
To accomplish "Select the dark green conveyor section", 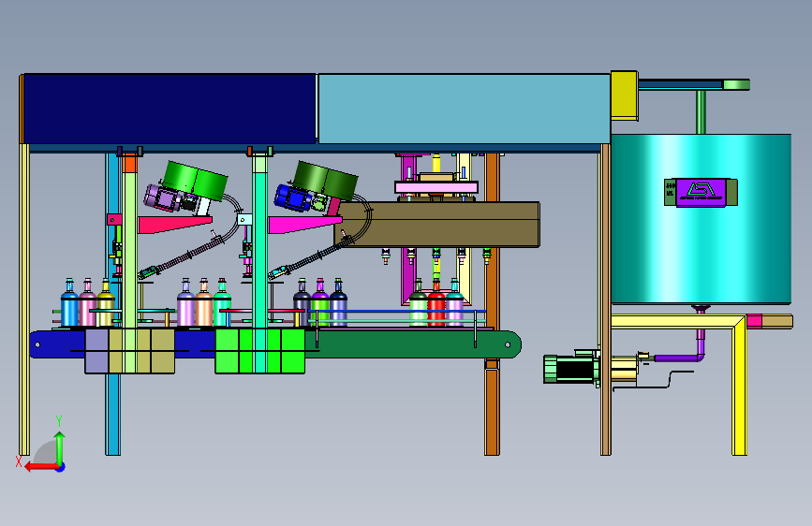I will tap(413, 344).
